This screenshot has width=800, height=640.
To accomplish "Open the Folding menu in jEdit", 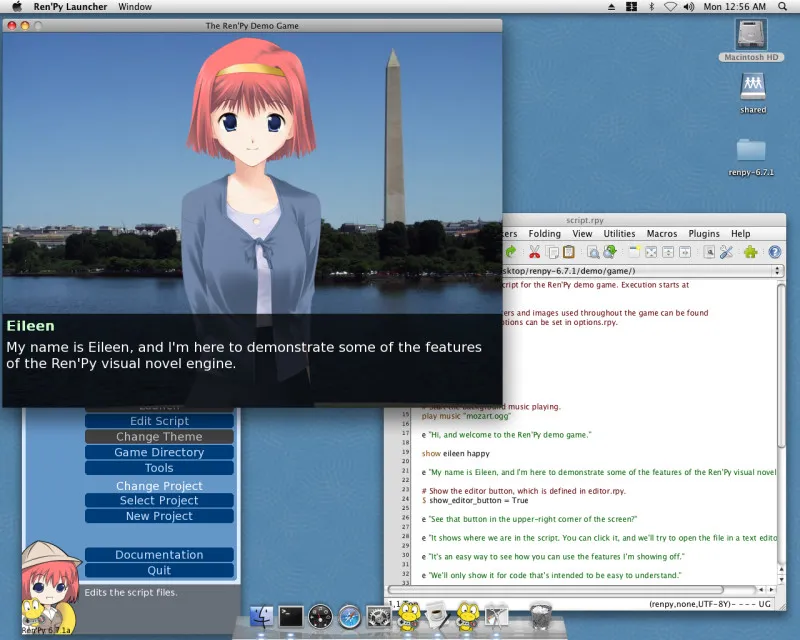I will coord(544,234).
